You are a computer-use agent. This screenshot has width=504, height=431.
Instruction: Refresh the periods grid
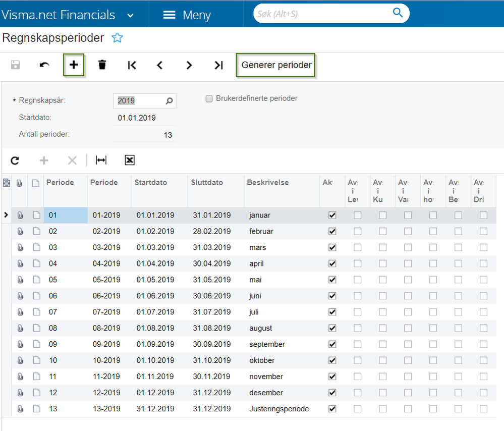pos(15,160)
